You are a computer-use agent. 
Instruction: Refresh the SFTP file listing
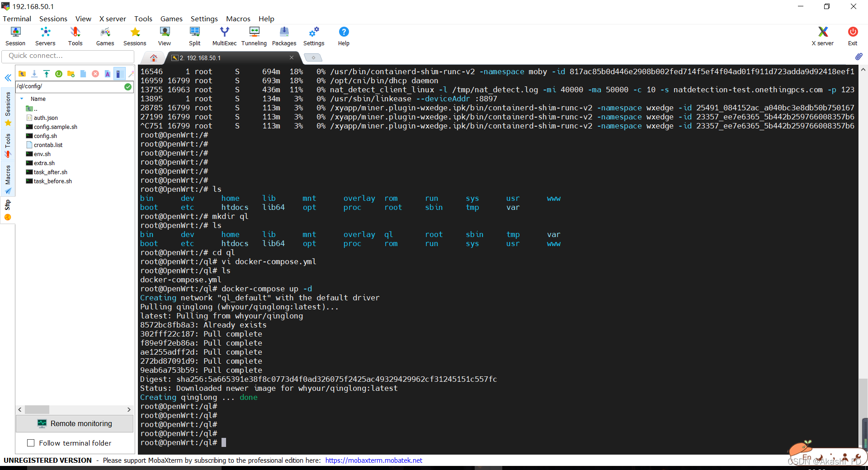[59, 74]
